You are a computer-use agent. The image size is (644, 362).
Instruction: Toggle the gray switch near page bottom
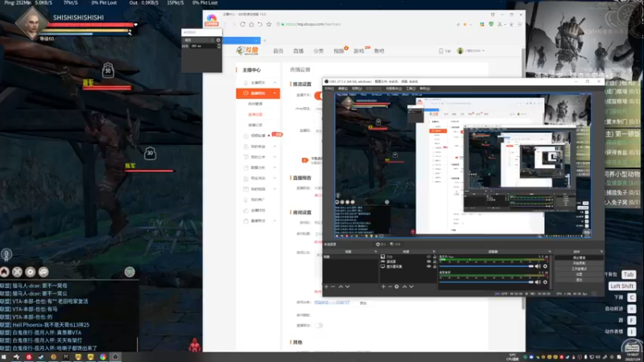tap(319, 326)
